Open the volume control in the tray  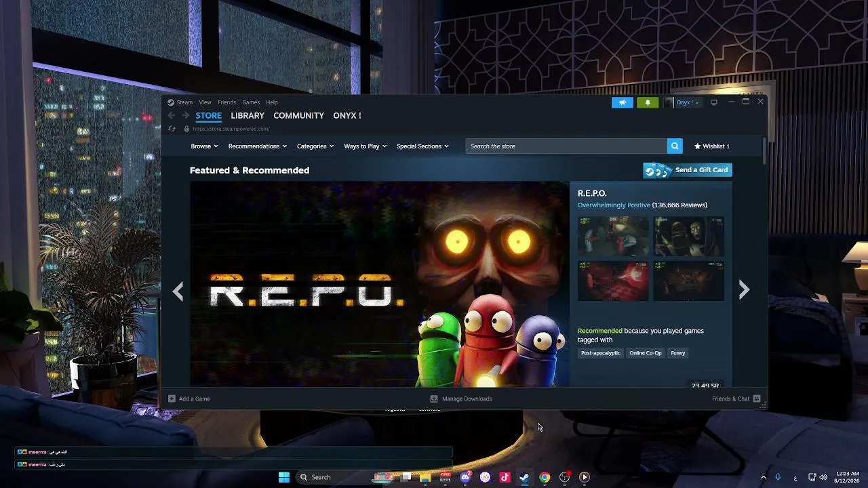823,477
